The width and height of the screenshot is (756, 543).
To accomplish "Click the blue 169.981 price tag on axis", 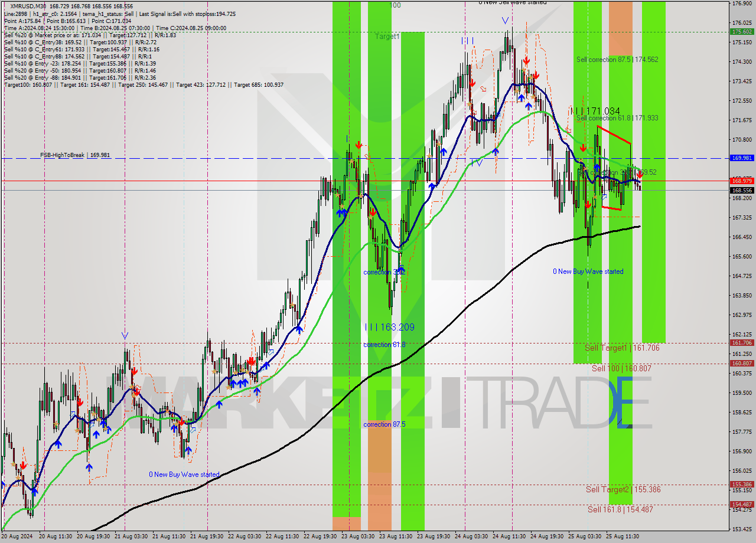I will (x=741, y=158).
